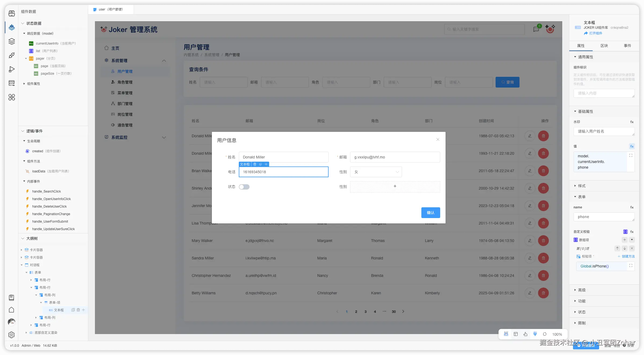Click the 确认 button in dialog
Image resolution: width=644 pixels, height=355 pixels.
point(430,213)
